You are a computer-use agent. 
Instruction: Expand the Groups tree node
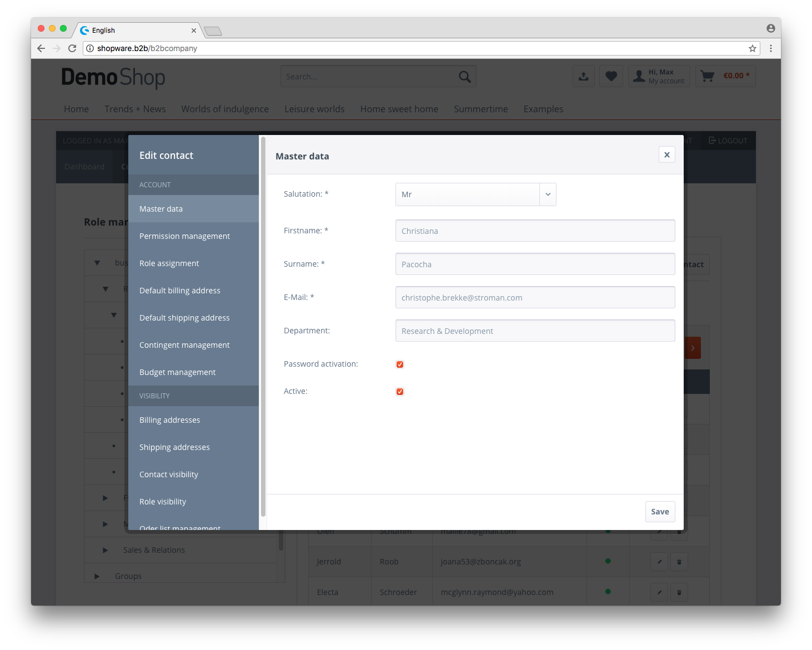pos(97,576)
